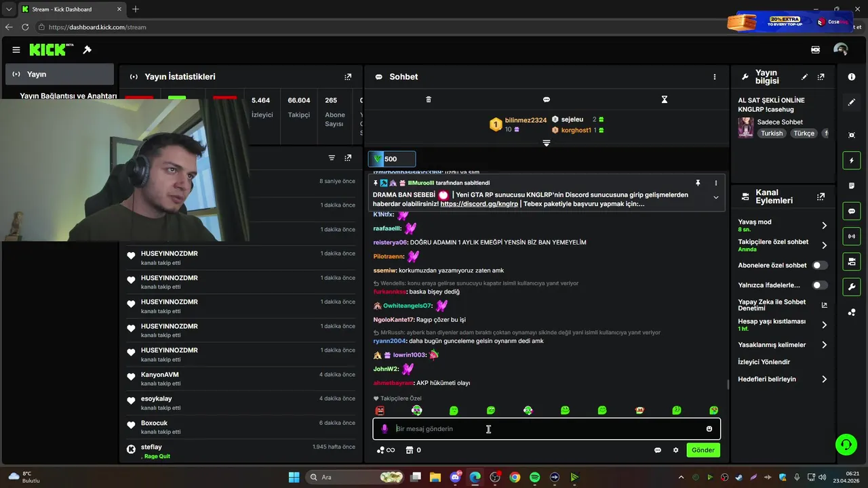Click the Windows taskbar search box
Image resolution: width=868 pixels, height=488 pixels.
[x=355, y=477]
